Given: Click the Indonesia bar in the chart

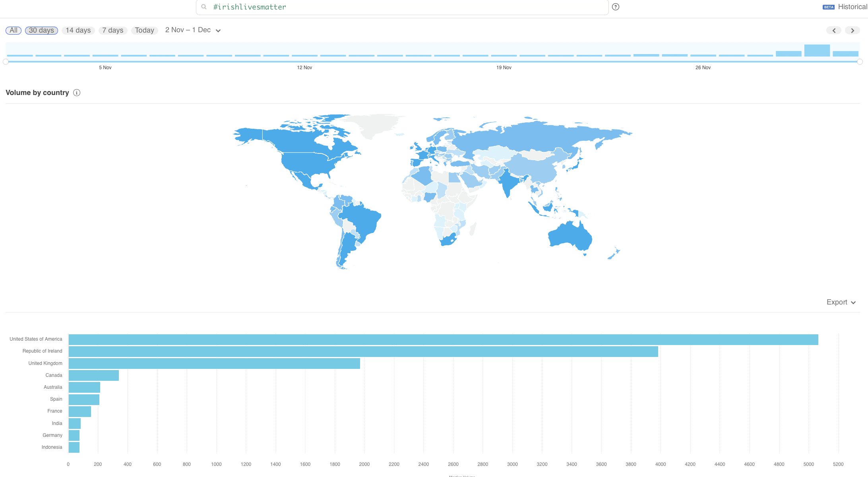Looking at the screenshot, I should click(x=74, y=447).
